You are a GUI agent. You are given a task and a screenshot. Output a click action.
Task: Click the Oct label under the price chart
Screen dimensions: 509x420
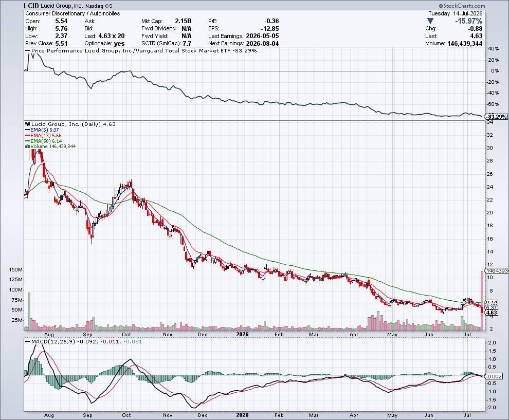point(126,334)
